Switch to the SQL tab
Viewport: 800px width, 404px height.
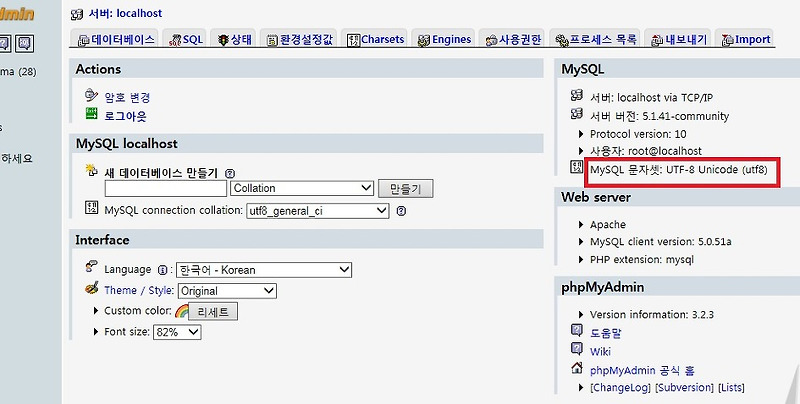186,39
